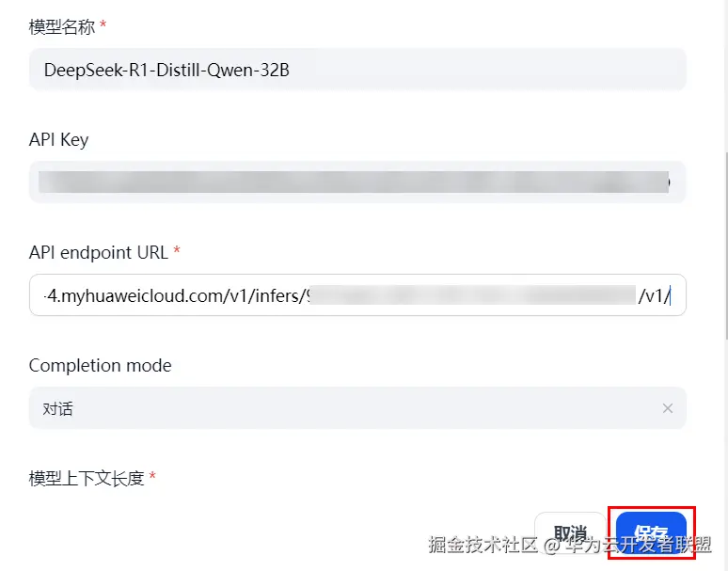Image resolution: width=728 pixels, height=571 pixels.
Task: Click the red asterisk beside 模型名称
Action: pos(103,24)
